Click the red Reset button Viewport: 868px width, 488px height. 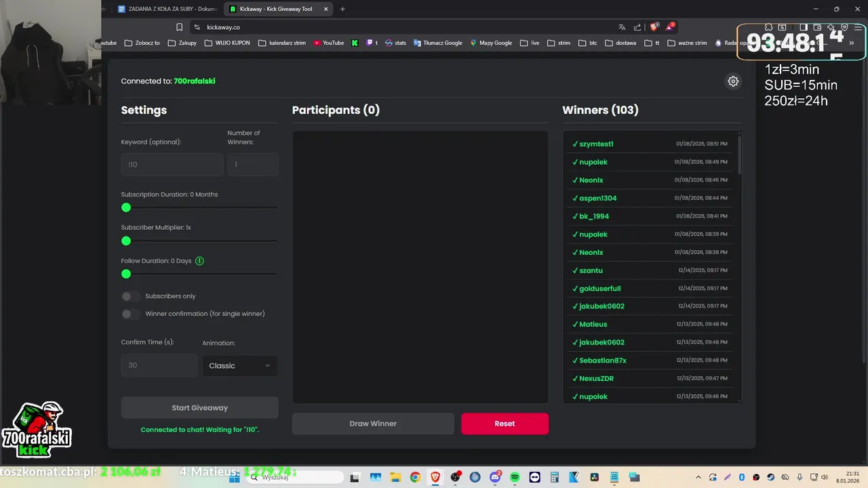[x=505, y=424]
